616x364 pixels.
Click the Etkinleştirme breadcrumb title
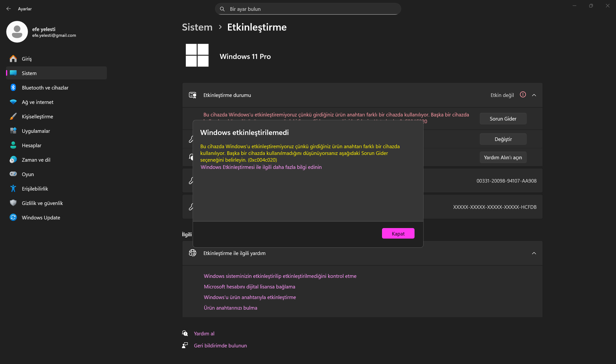[x=257, y=27]
